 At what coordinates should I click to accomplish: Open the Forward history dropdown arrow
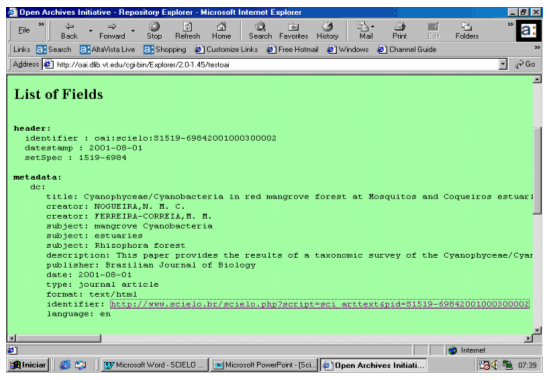click(x=133, y=31)
